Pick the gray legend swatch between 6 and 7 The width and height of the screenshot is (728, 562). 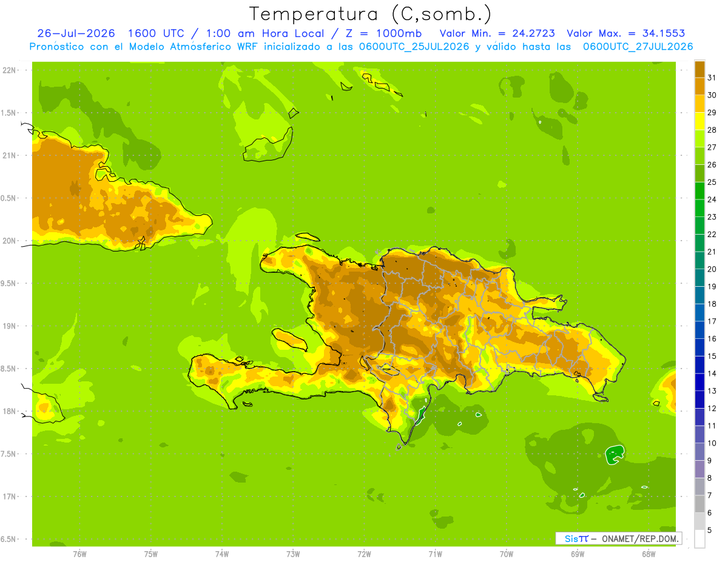click(699, 504)
